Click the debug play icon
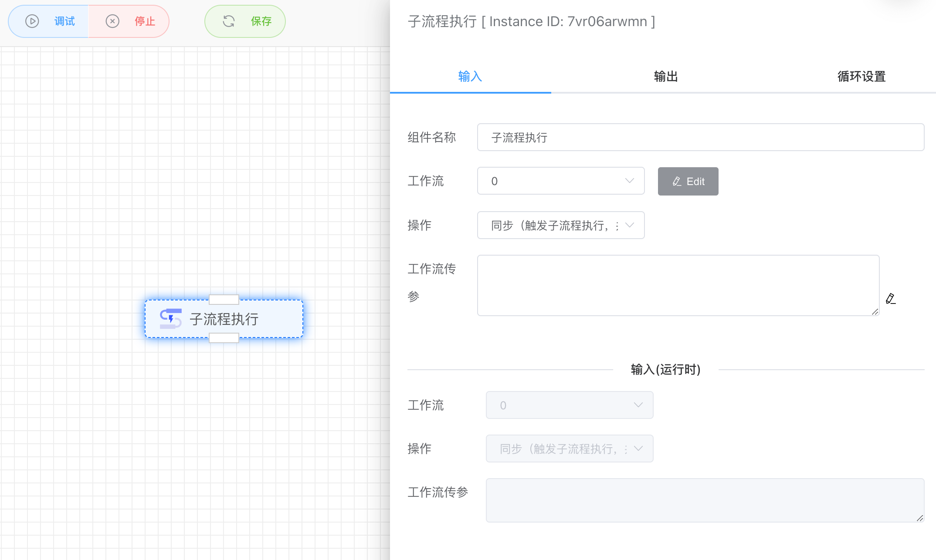 [x=32, y=21]
